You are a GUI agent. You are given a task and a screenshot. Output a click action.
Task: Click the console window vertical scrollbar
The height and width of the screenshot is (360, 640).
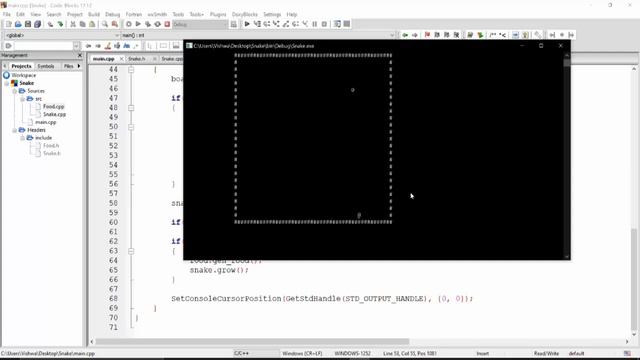(x=567, y=156)
